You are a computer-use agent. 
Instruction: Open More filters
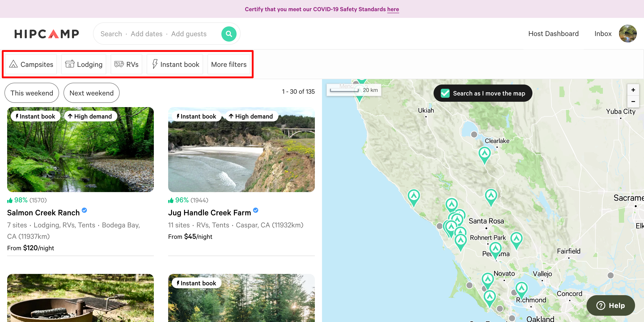pos(229,64)
